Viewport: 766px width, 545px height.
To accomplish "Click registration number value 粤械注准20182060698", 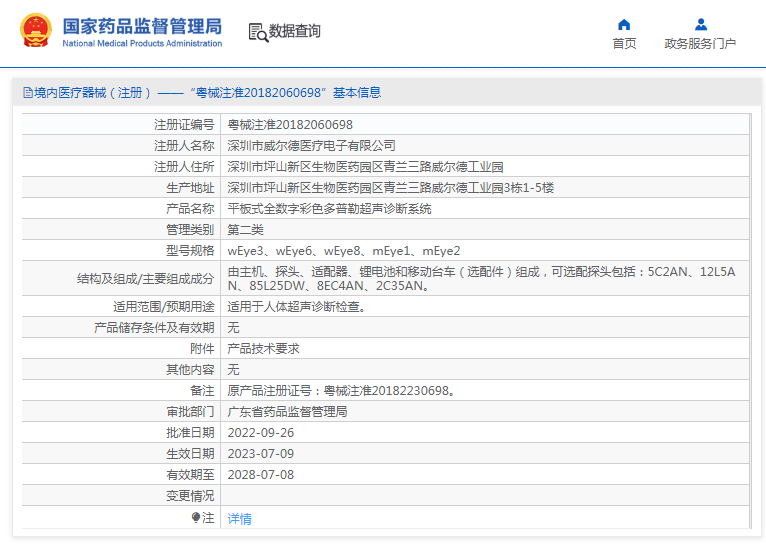I will (290, 125).
